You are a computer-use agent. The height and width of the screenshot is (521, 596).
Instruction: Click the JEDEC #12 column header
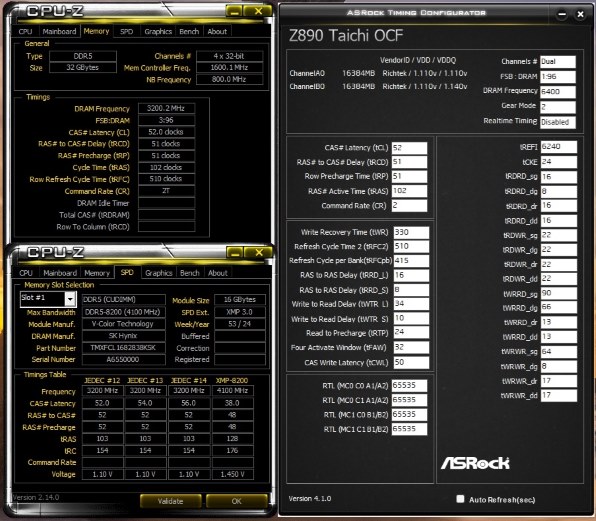tap(102, 380)
